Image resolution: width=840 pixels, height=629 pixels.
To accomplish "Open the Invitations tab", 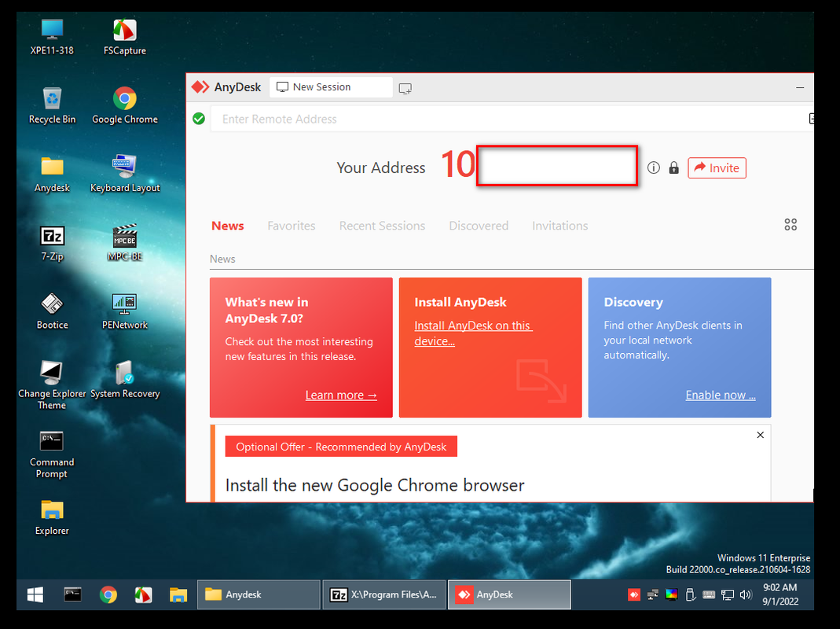I will tap(559, 226).
